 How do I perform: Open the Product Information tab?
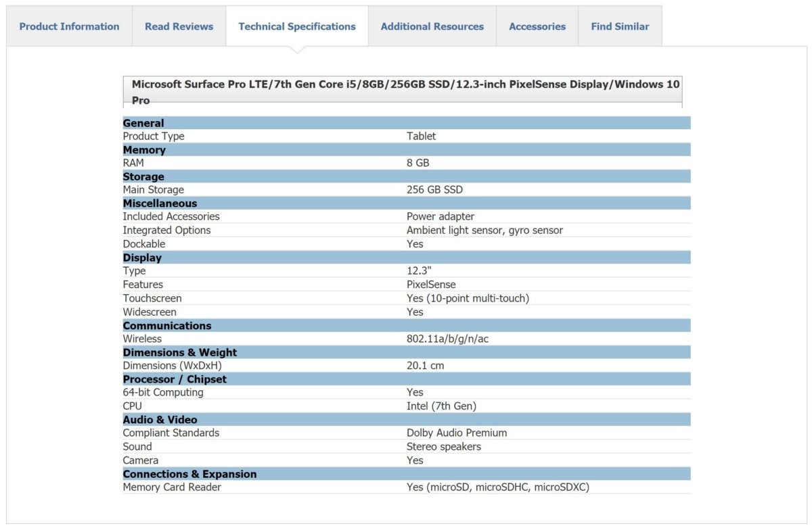point(69,26)
